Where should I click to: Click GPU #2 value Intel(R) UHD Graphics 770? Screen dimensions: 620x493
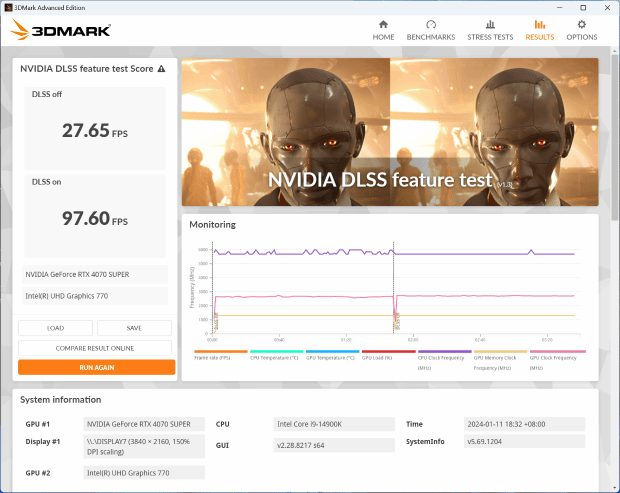pos(144,473)
